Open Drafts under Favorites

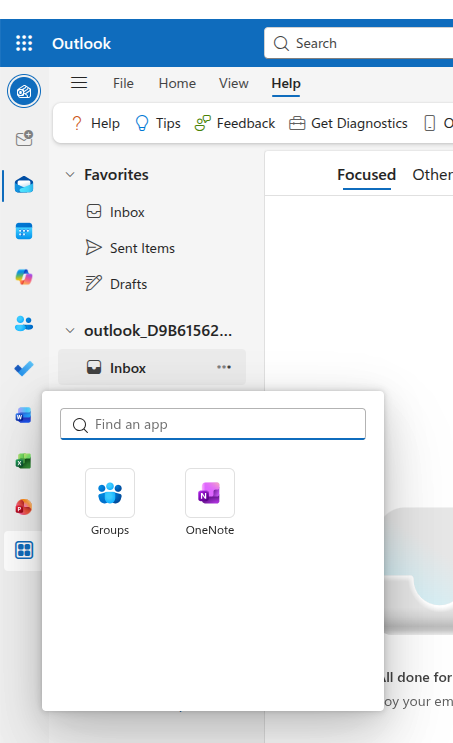[x=152, y=284]
